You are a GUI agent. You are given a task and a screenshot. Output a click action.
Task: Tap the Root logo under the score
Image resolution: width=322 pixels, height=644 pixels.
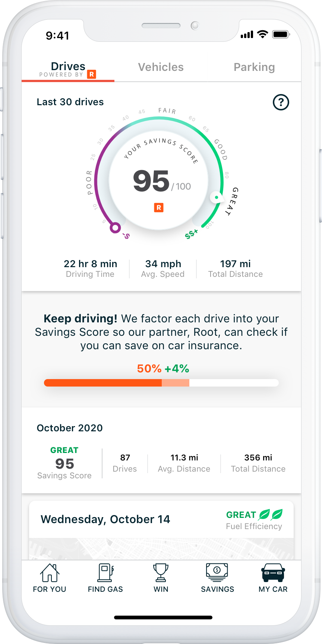(x=159, y=207)
